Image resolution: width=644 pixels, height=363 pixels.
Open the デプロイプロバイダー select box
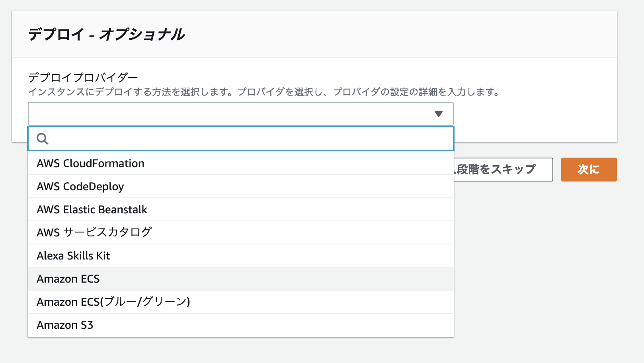click(x=241, y=114)
